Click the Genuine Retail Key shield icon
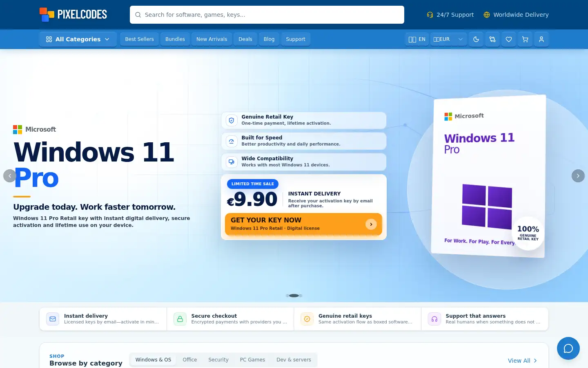 232,120
